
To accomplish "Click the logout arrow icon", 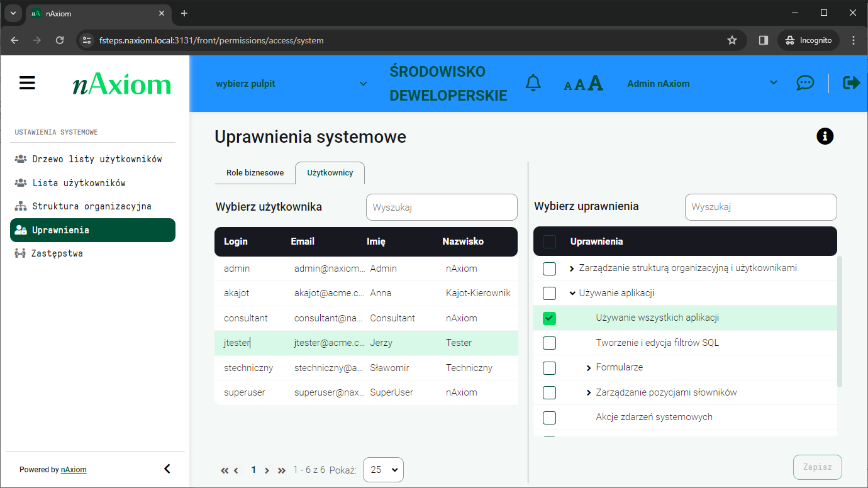I will coord(851,83).
